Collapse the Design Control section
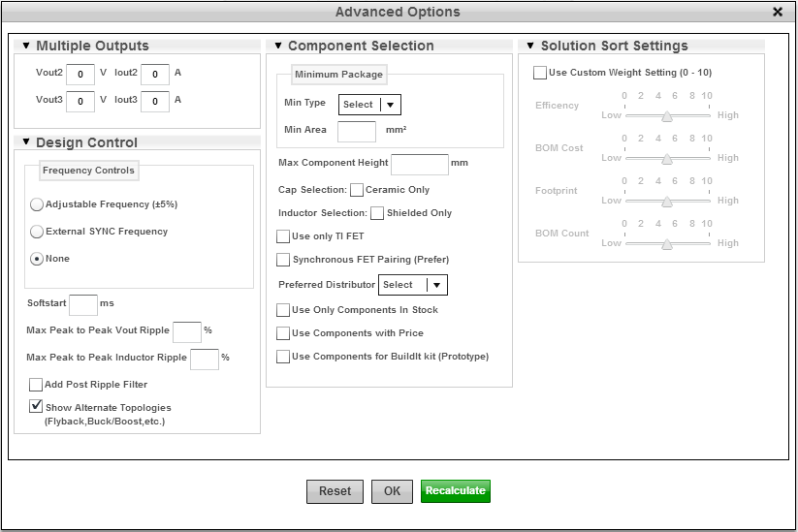 (x=26, y=143)
